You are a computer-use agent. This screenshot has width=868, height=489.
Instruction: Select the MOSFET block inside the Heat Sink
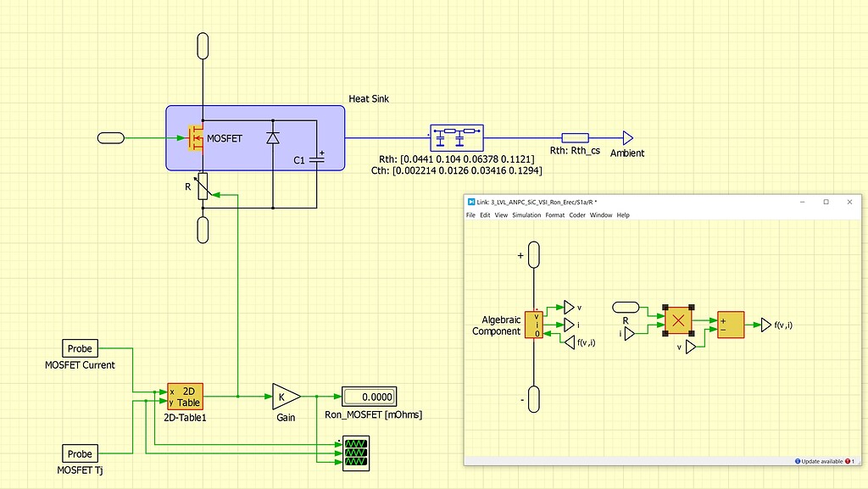[x=198, y=137]
